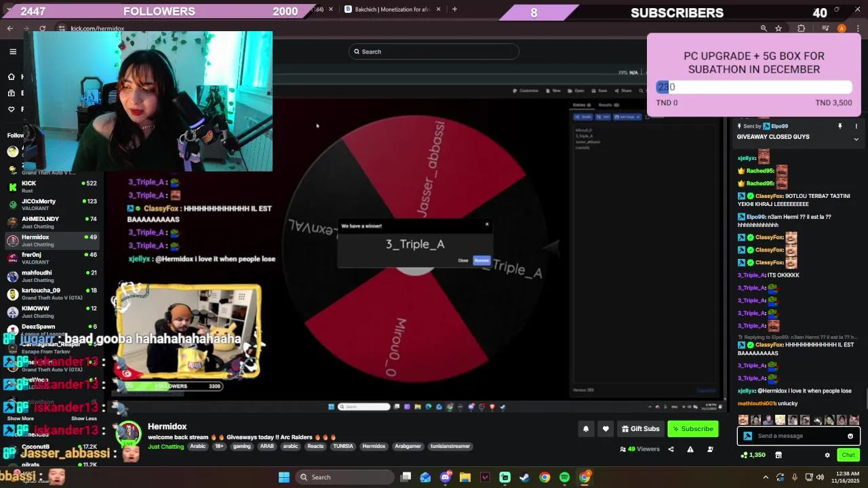The width and height of the screenshot is (868, 488).
Task: Click the green Subscribe button
Action: point(693,428)
